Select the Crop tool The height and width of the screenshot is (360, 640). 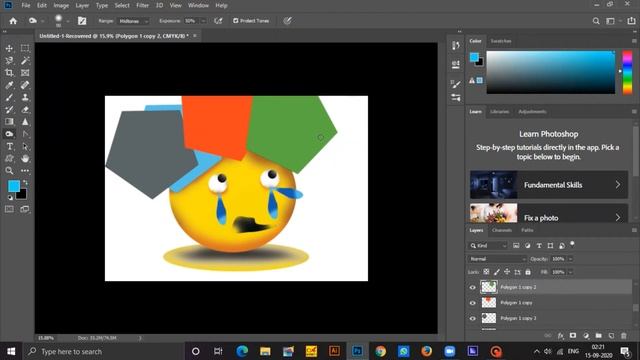coord(9,73)
